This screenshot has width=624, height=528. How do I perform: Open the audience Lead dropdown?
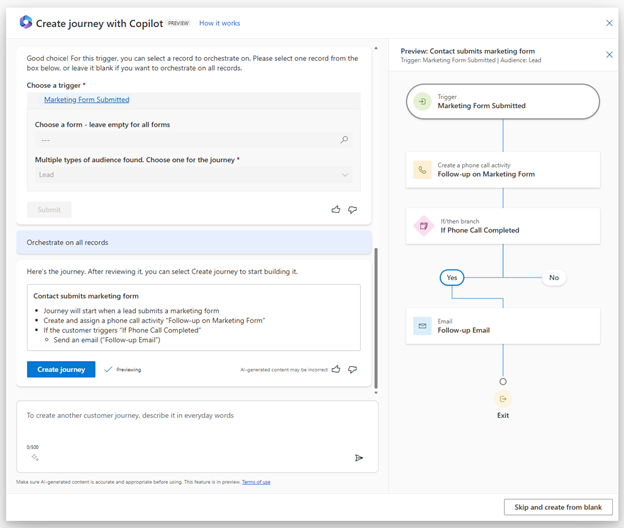pos(192,175)
